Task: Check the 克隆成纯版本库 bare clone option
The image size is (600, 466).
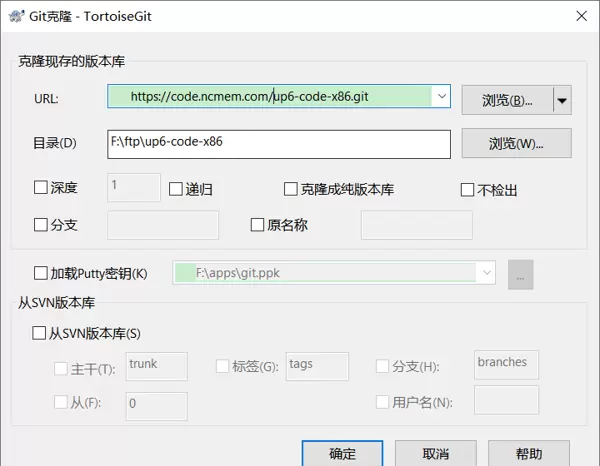Action: point(292,189)
